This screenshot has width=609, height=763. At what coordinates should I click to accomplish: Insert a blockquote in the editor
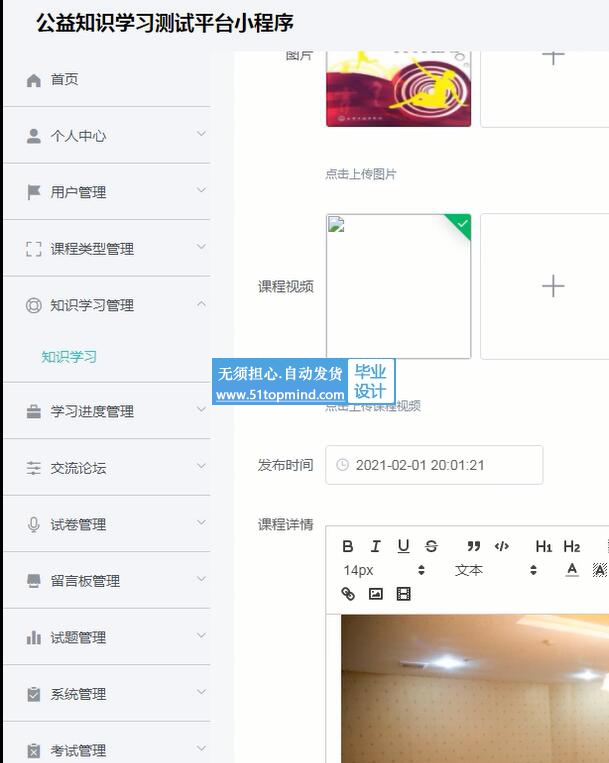click(474, 546)
